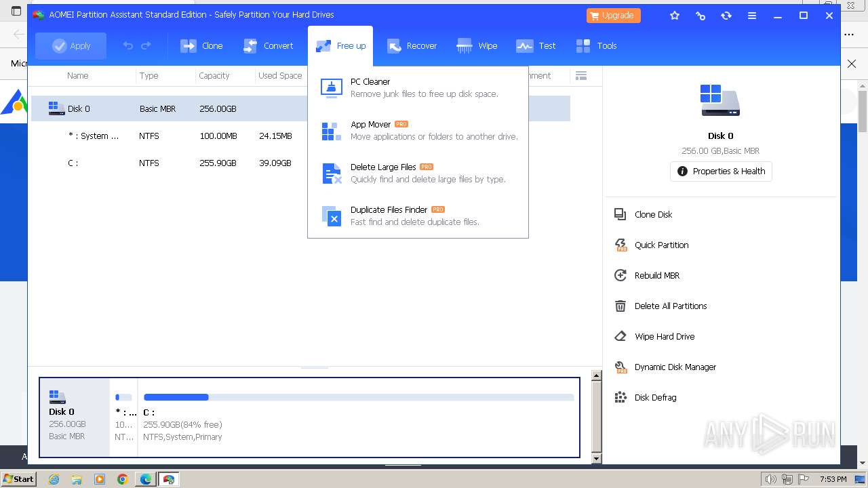Image resolution: width=868 pixels, height=488 pixels.
Task: Click Quick Partition in side panel
Action: (x=661, y=245)
